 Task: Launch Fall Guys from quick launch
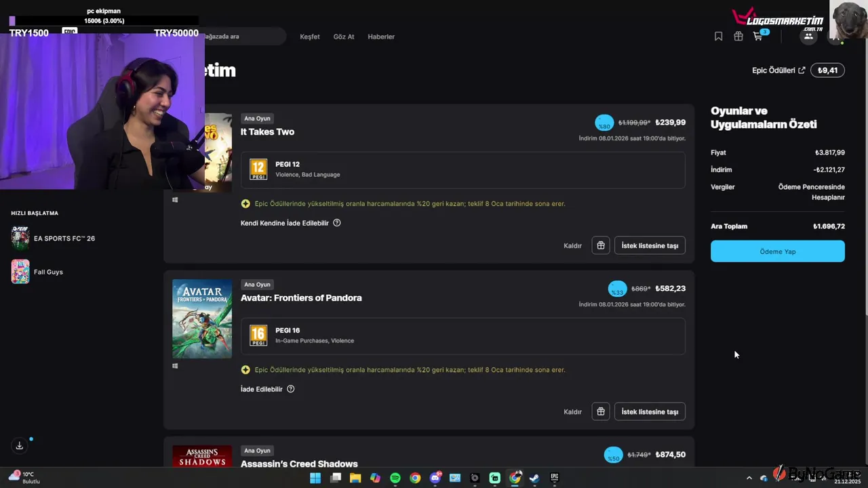37,272
